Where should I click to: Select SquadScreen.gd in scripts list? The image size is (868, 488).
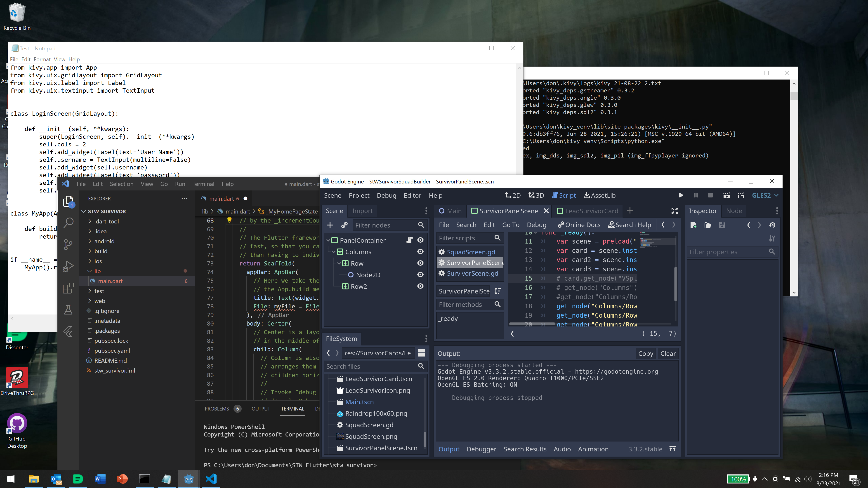point(471,252)
